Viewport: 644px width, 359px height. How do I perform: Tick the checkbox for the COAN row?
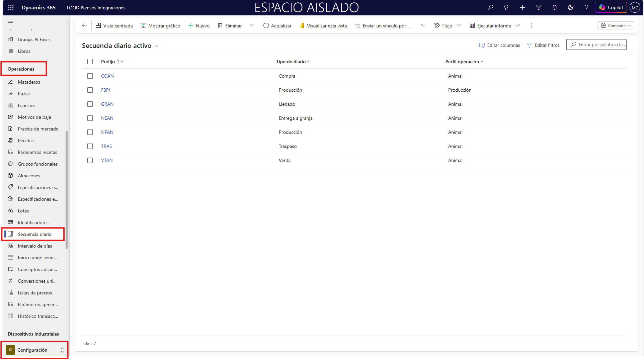(90, 76)
